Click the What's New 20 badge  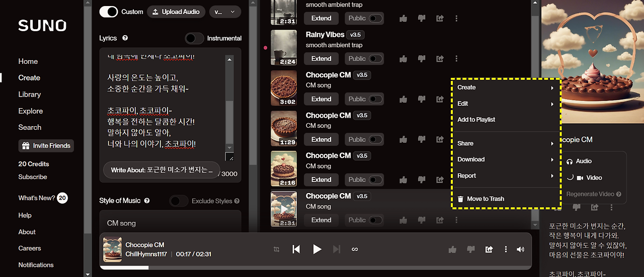click(62, 198)
